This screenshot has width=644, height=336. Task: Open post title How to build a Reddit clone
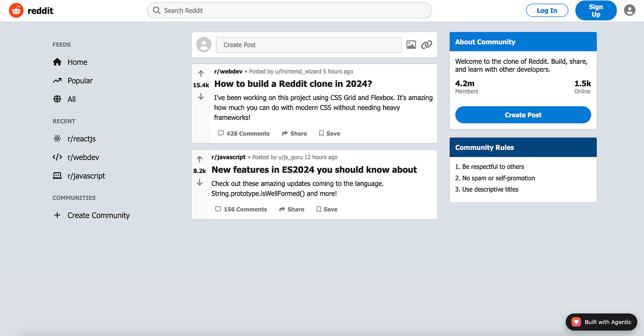click(x=293, y=84)
